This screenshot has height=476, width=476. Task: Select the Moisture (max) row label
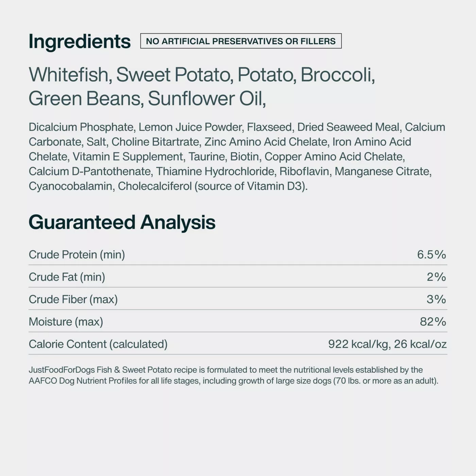point(66,322)
